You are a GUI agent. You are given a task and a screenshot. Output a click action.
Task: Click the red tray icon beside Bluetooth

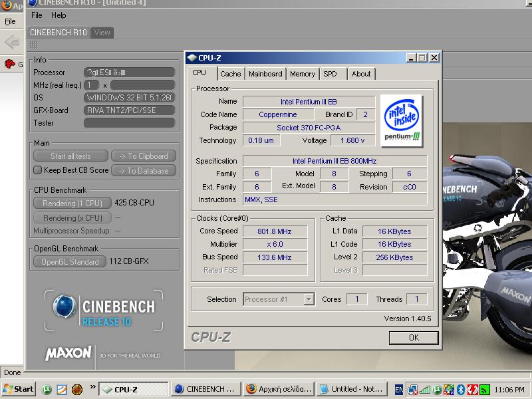tap(472, 390)
